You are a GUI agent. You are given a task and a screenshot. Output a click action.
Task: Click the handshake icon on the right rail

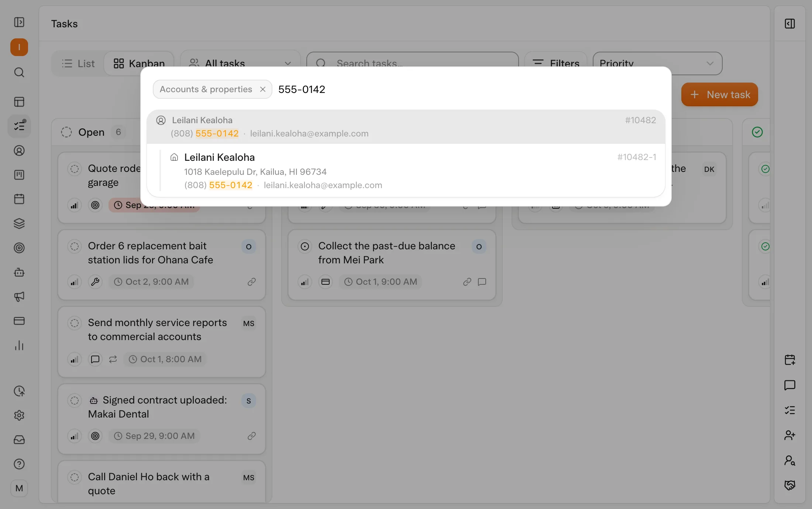(790, 485)
